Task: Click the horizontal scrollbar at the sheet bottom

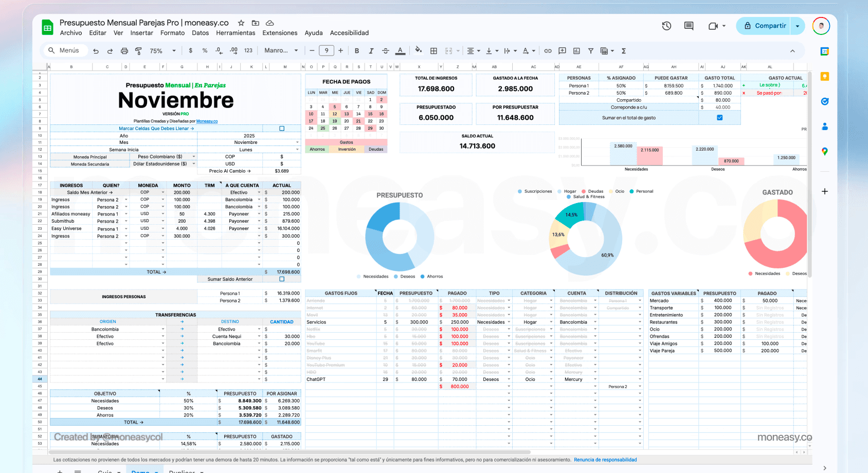Action: [x=290, y=452]
